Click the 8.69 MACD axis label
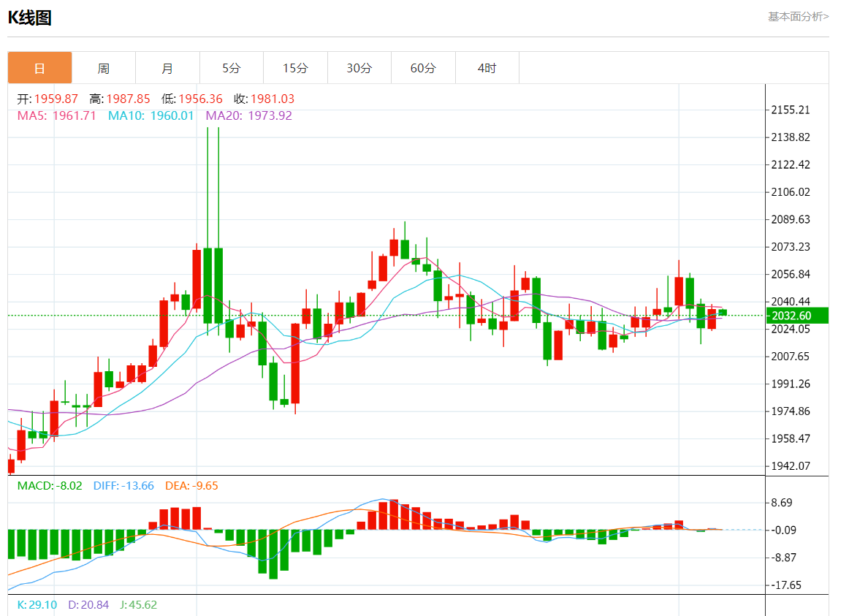Viewport: 849px width, 616px height. tap(781, 503)
